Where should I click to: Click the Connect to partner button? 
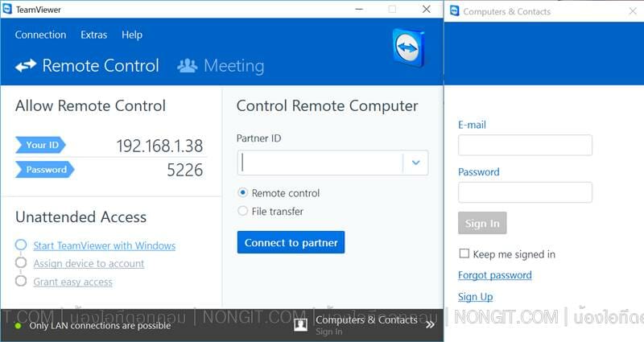pos(291,242)
